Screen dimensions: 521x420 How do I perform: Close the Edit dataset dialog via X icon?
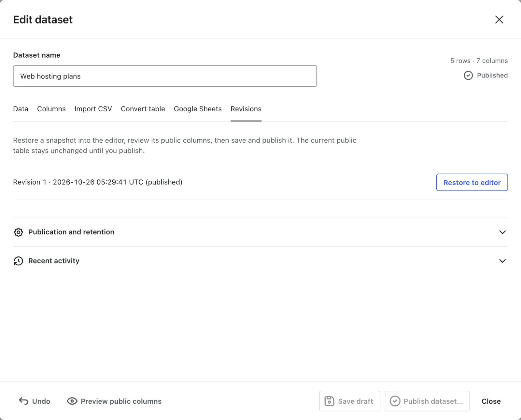tap(499, 20)
